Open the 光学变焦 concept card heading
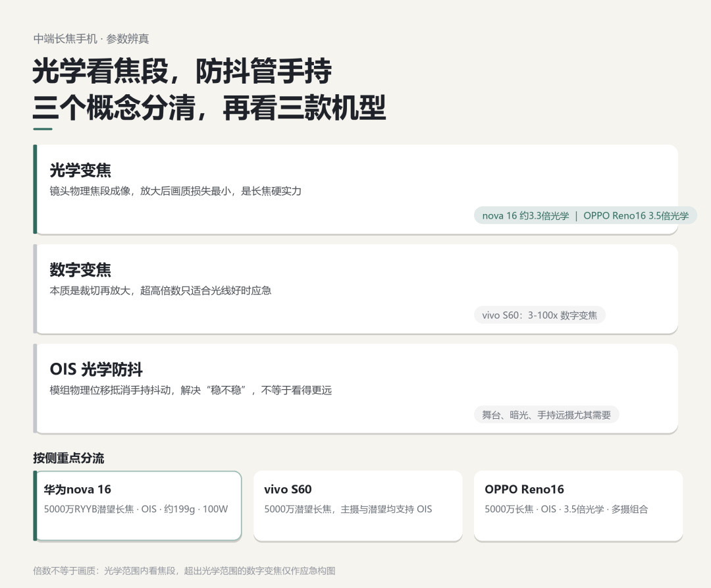The width and height of the screenshot is (711, 588). [80, 171]
